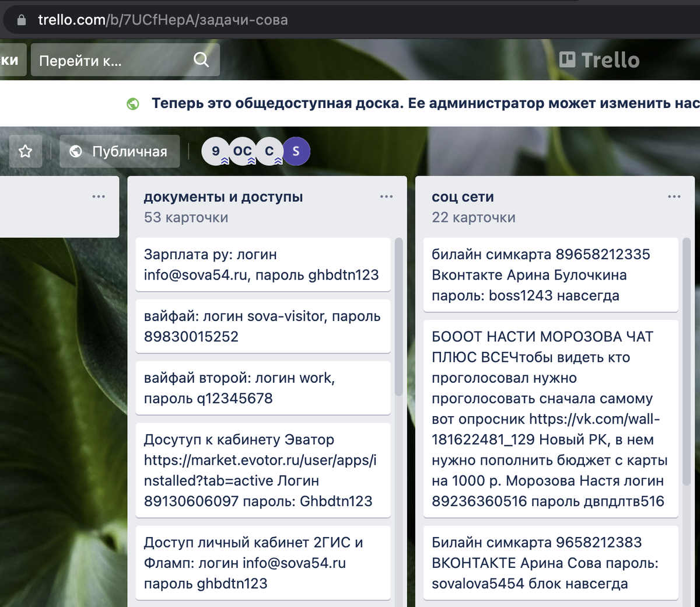Focus the Перейти к… search field
This screenshot has height=607, width=700.
pyautogui.click(x=125, y=60)
